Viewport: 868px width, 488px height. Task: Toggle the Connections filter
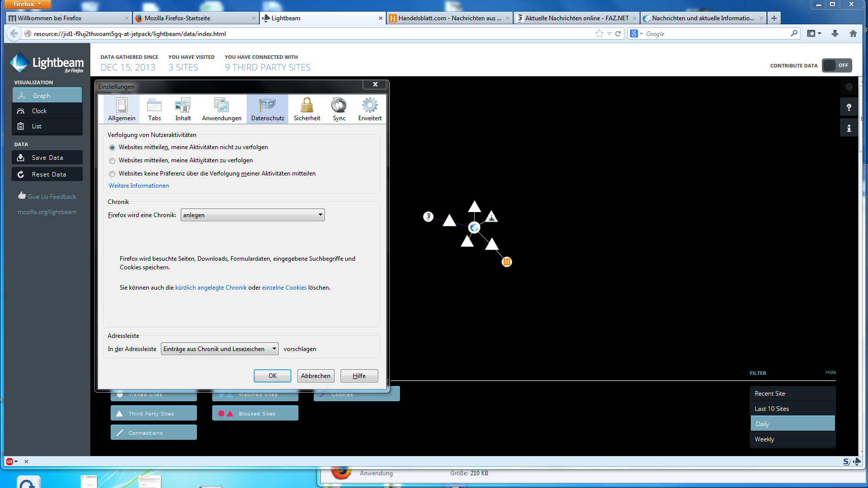click(154, 432)
